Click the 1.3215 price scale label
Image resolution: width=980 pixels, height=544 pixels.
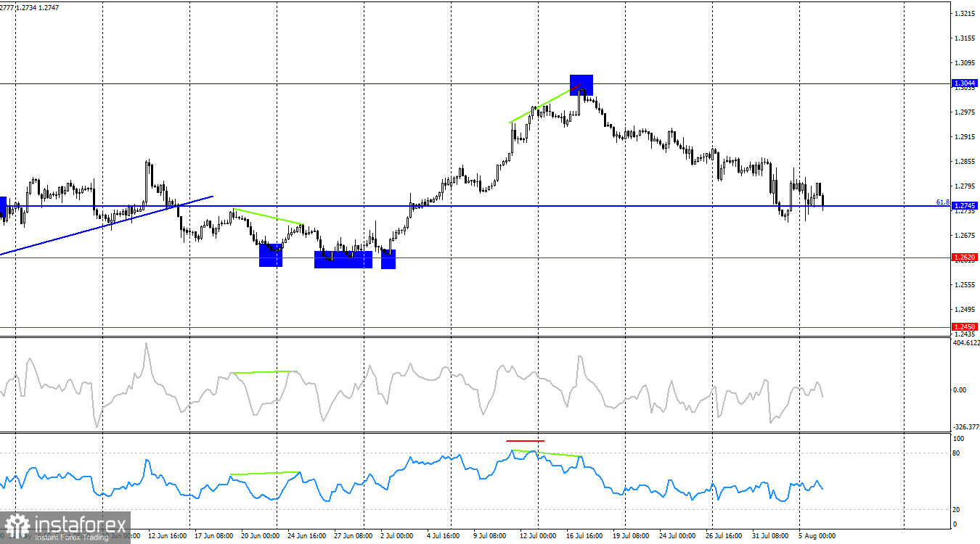click(965, 14)
